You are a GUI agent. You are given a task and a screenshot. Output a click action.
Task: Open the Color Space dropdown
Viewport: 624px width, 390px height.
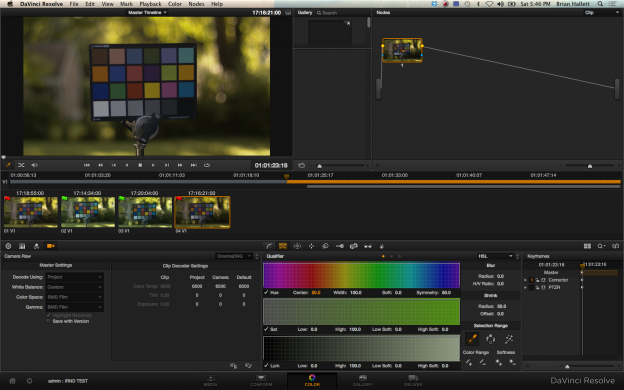pos(74,297)
